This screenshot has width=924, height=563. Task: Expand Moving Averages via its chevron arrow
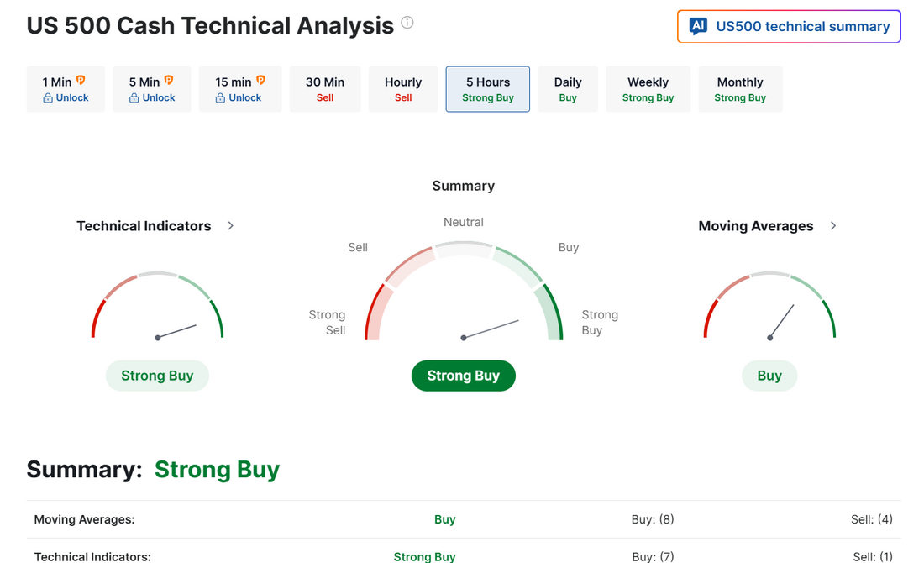[833, 225]
